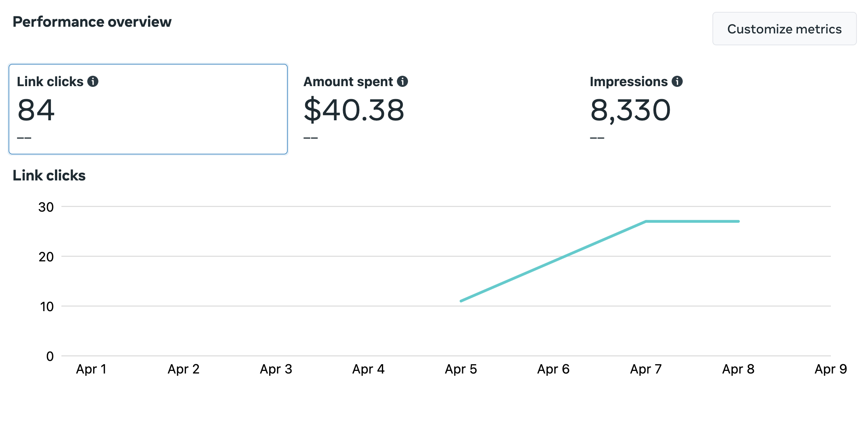Click the 0 y-axis label
The image size is (868, 424).
(50, 356)
